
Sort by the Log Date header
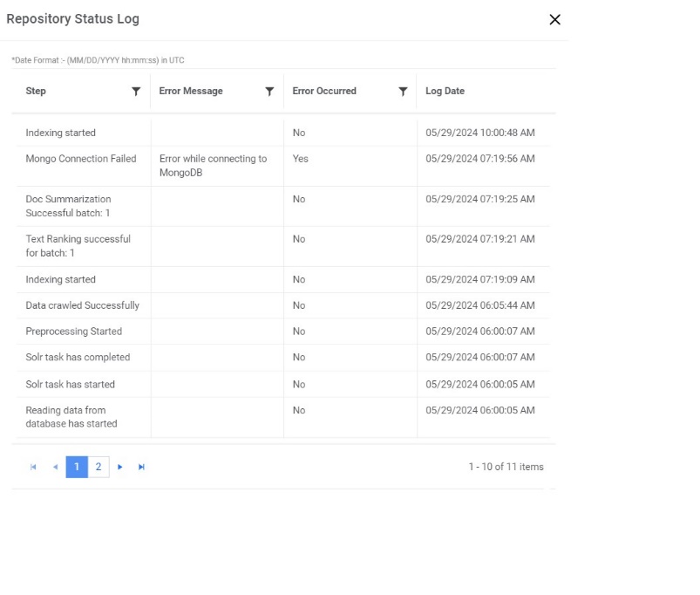pos(445,92)
